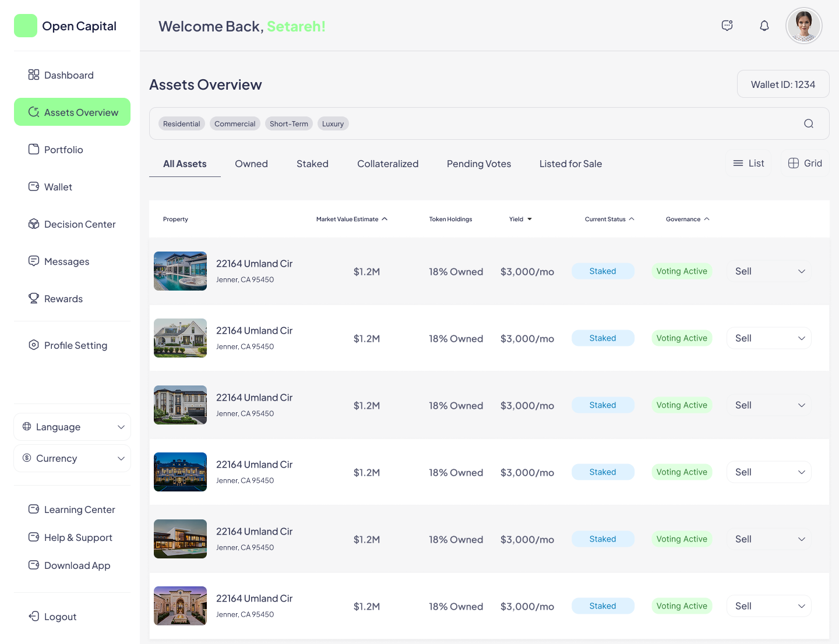The image size is (839, 644).
Task: Click the Wallet ID: 1234 button
Action: tap(783, 84)
